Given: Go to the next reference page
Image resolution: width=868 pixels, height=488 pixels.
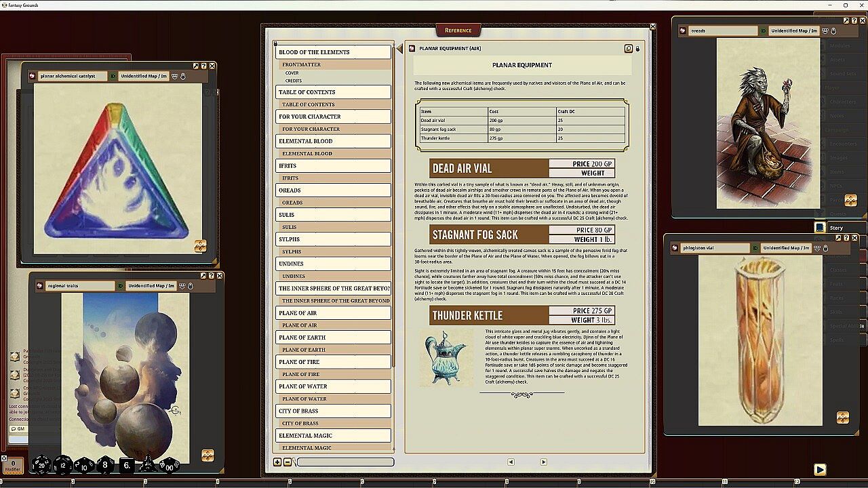Looking at the screenshot, I should [x=543, y=462].
